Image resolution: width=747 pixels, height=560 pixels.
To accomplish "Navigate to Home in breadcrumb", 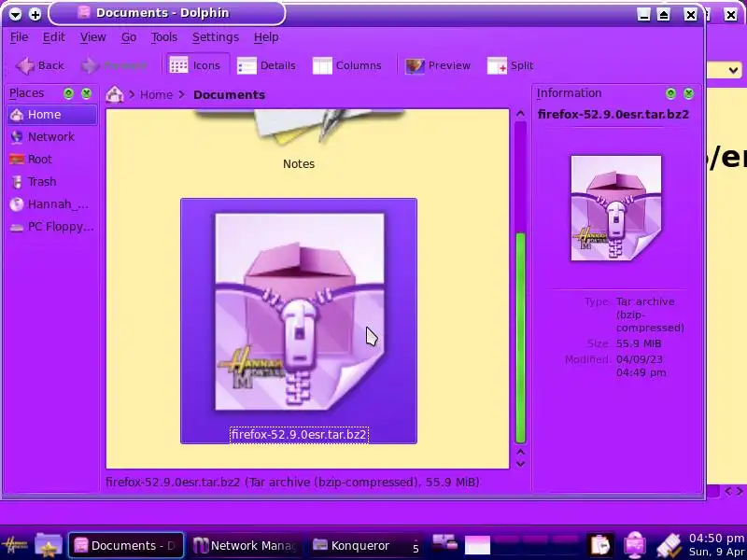I will pyautogui.click(x=156, y=95).
